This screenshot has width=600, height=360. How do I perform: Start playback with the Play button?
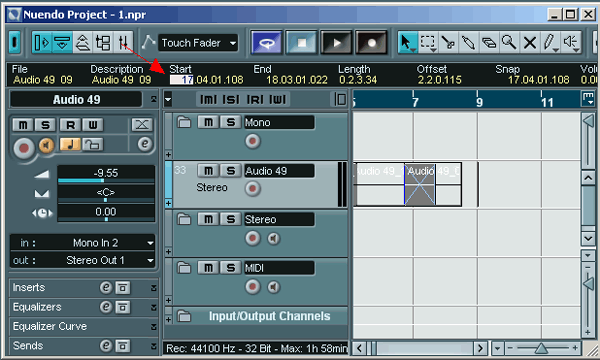point(336,42)
